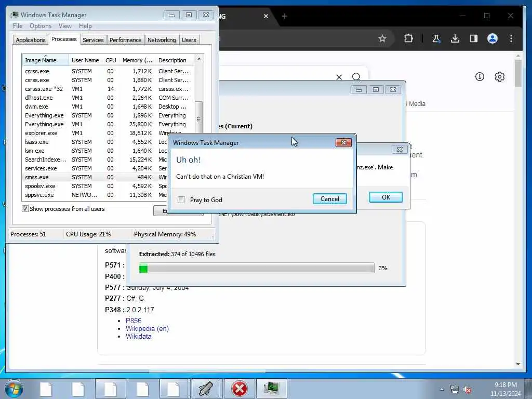
Task: Open the Wikidata link
Action: (138, 336)
